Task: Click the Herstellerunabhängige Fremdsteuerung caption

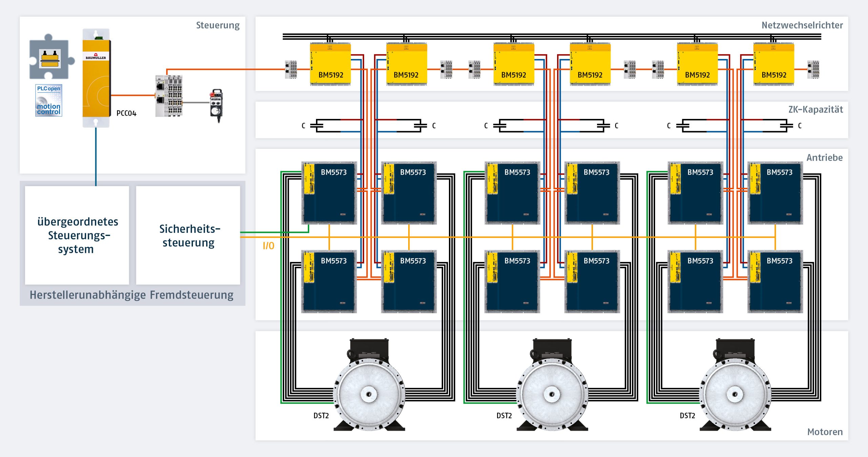Action: pyautogui.click(x=132, y=295)
